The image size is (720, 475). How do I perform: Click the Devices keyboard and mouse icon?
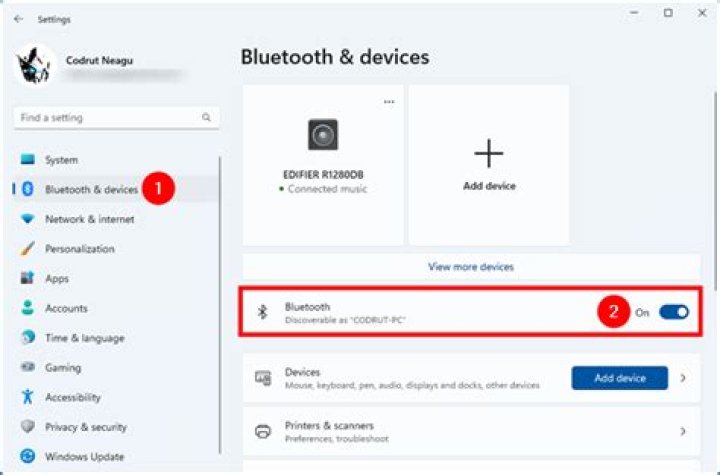(x=263, y=378)
